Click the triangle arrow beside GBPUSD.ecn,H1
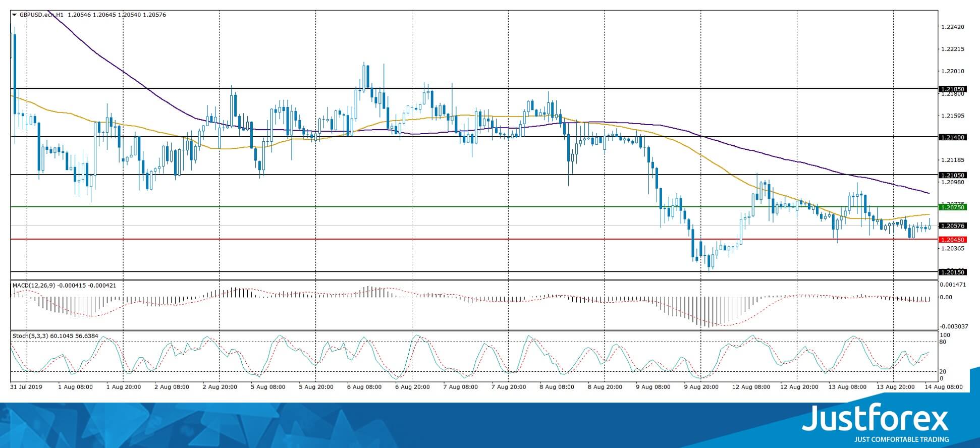The height and width of the screenshot is (448, 980). tap(15, 15)
